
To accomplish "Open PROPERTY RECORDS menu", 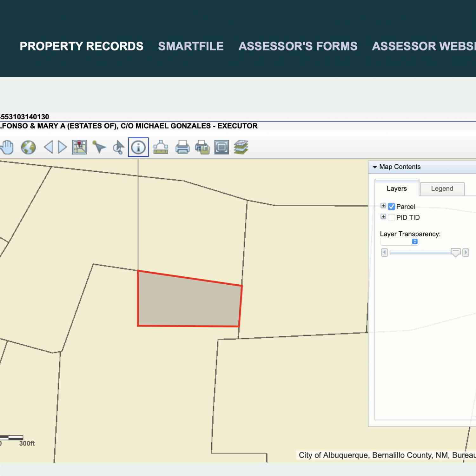I will click(x=82, y=46).
